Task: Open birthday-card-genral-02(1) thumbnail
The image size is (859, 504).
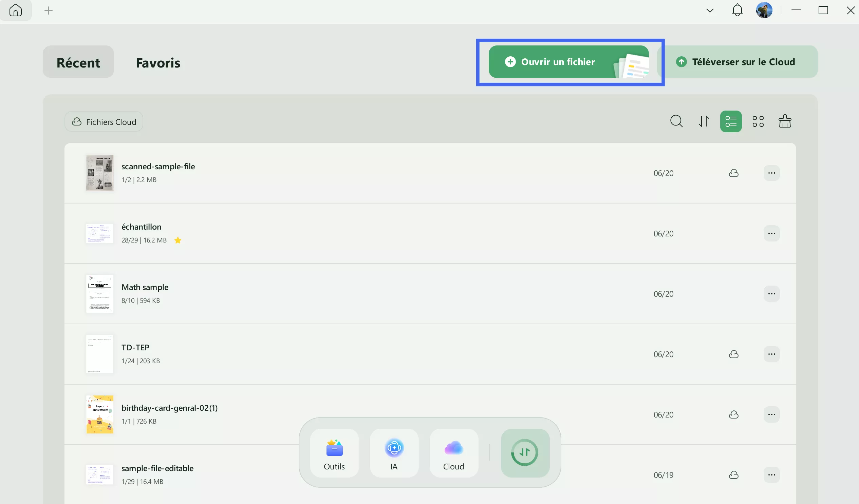Action: [x=99, y=414]
